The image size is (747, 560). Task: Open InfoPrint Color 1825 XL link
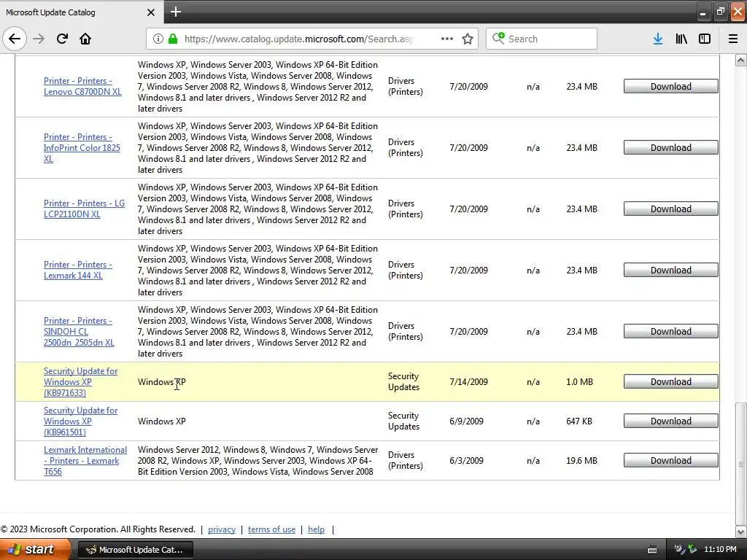pyautogui.click(x=82, y=147)
